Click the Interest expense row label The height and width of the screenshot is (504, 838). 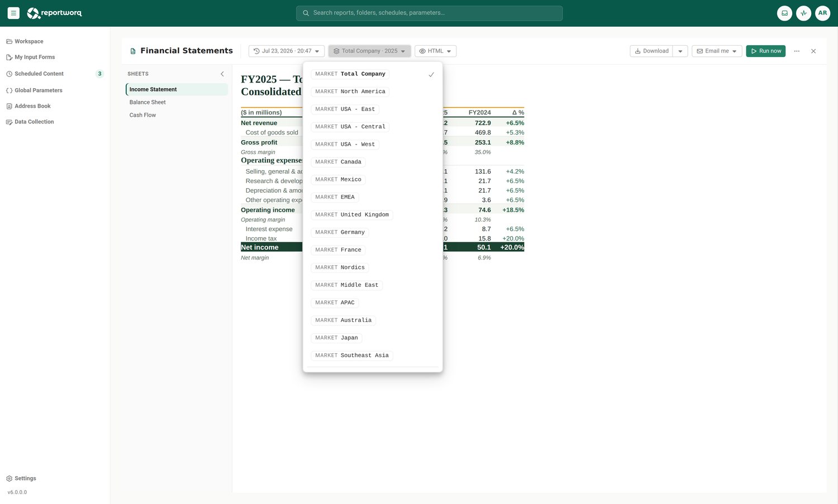tap(269, 229)
